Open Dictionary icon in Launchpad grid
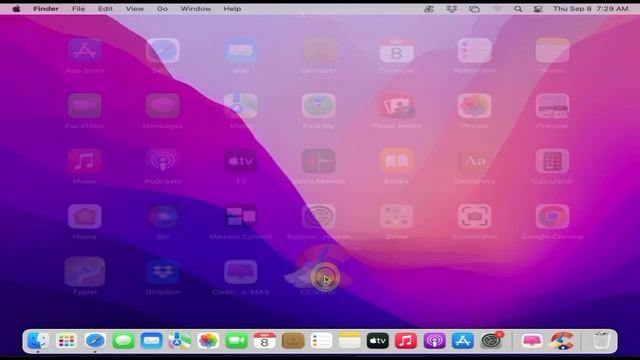 click(x=474, y=161)
